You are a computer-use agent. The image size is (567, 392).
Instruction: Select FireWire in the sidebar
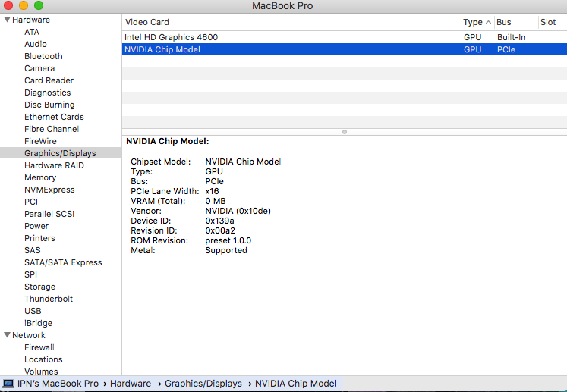[x=40, y=141]
